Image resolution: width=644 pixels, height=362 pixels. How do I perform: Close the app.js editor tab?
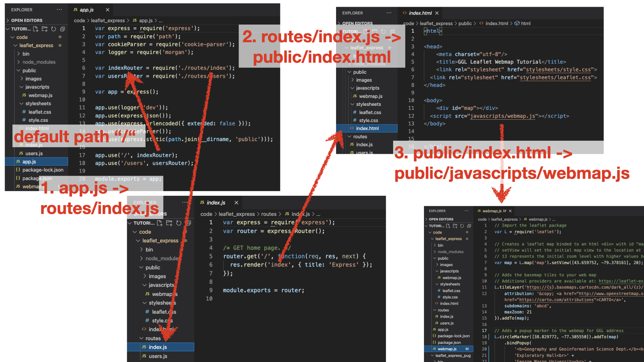click(x=108, y=10)
